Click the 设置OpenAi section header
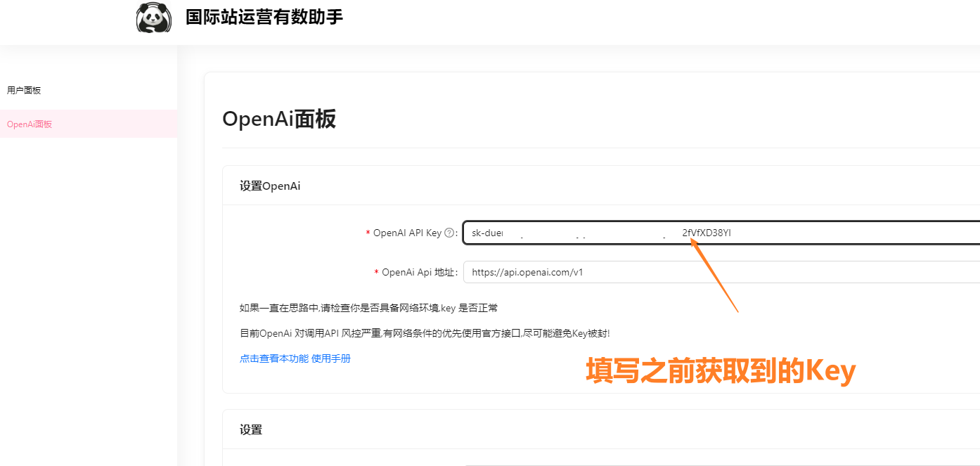This screenshot has height=466, width=980. pyautogui.click(x=270, y=186)
